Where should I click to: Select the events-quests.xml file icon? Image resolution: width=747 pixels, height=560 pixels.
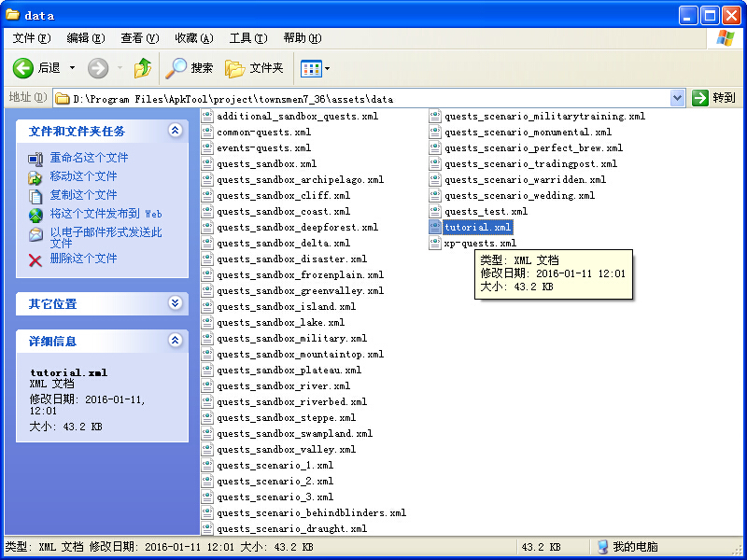click(x=206, y=147)
